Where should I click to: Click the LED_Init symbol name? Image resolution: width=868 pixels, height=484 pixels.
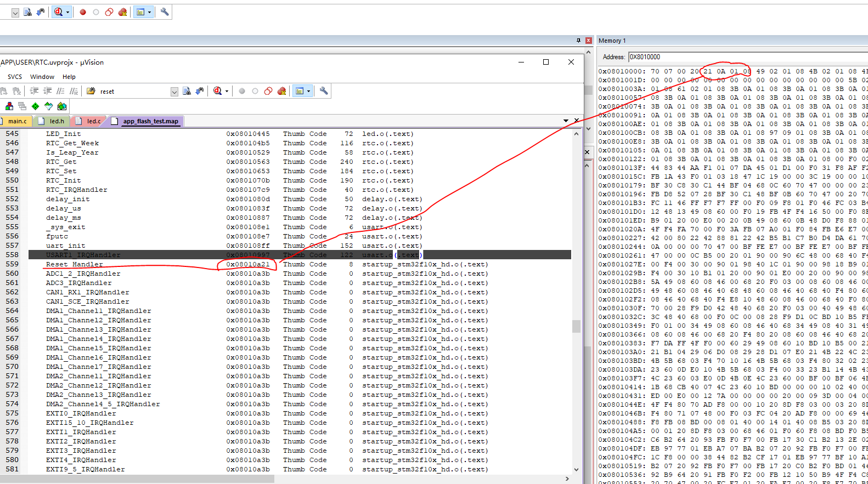(x=63, y=134)
